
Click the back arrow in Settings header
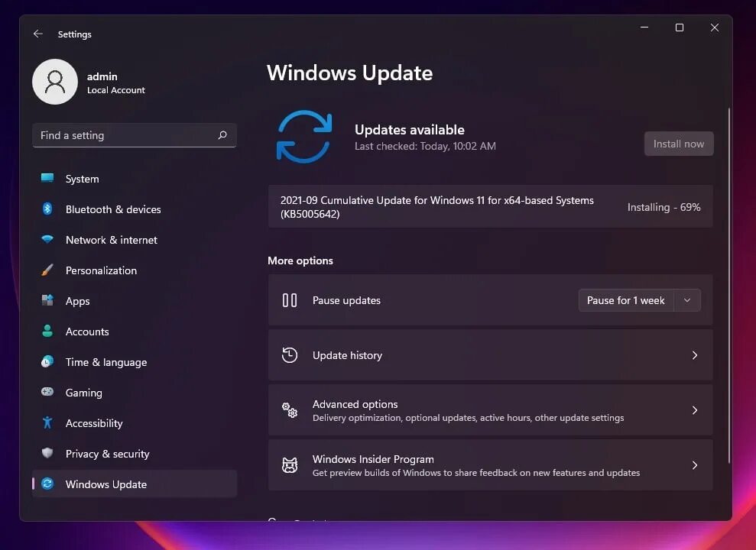pos(38,34)
